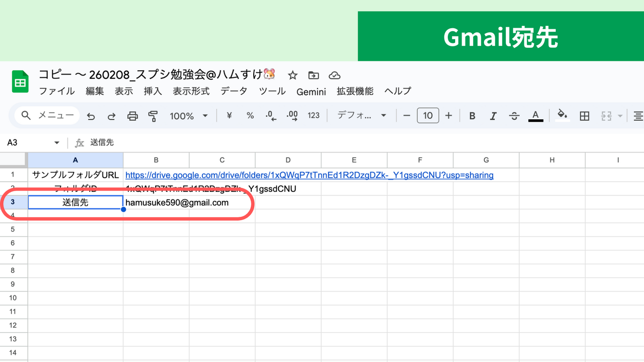Decrease font size with minus button
The height and width of the screenshot is (362, 644).
point(407,116)
